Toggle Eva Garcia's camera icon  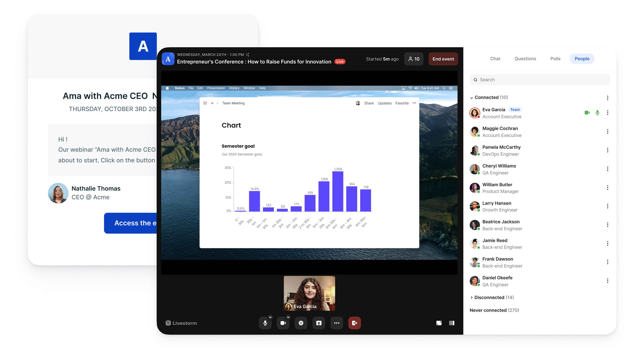(587, 113)
